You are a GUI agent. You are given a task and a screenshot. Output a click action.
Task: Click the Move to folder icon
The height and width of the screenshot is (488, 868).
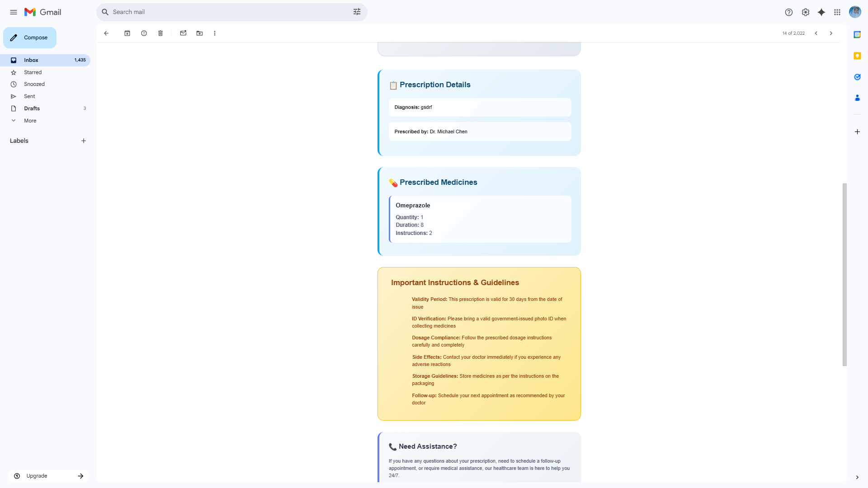199,33
